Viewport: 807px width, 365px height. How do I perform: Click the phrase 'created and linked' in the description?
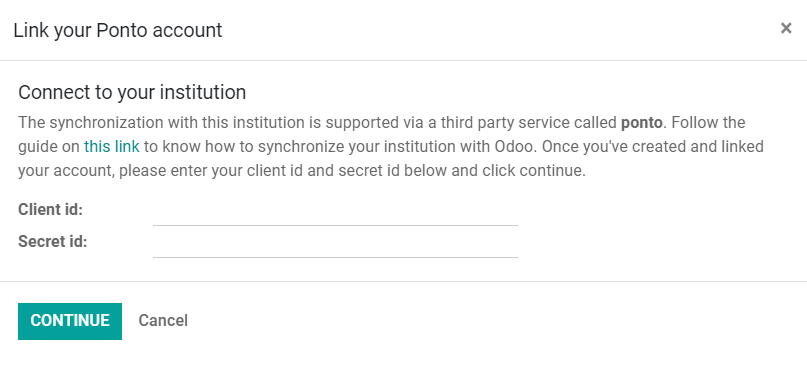click(697, 147)
